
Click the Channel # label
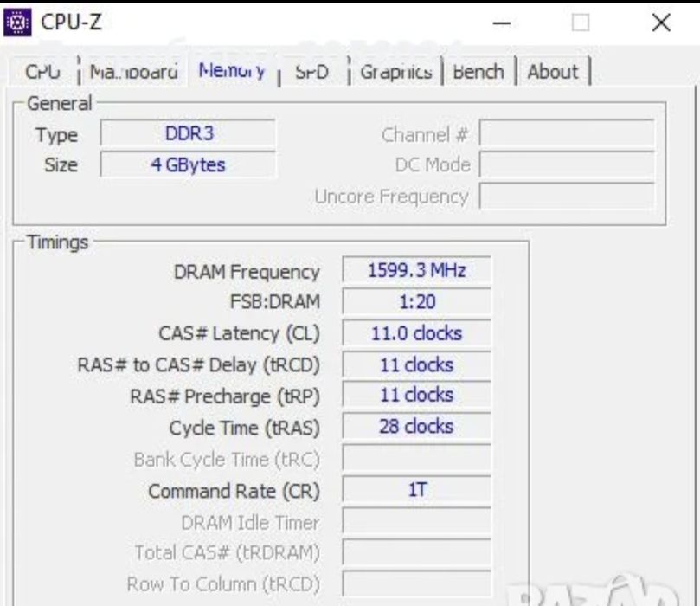[425, 134]
